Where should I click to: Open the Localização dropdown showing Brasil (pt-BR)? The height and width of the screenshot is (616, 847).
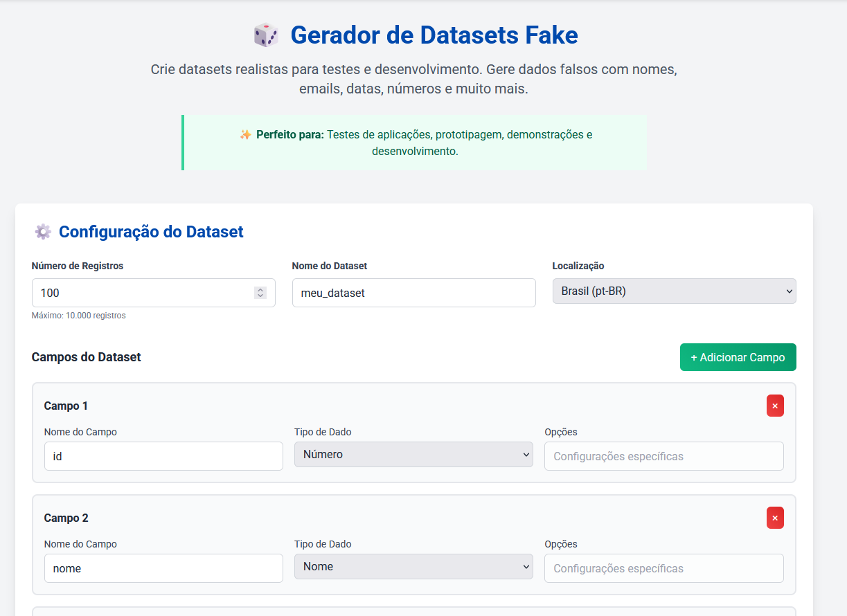[x=674, y=291]
